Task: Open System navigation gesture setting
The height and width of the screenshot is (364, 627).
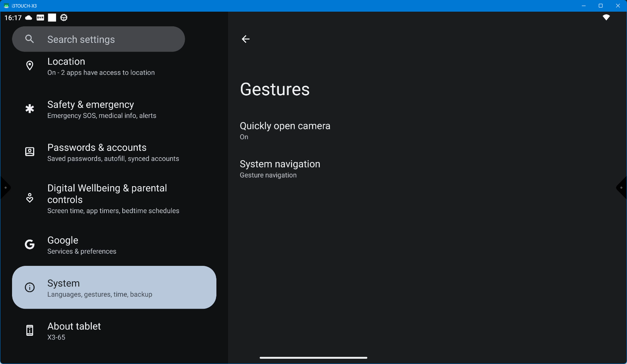Action: [280, 169]
